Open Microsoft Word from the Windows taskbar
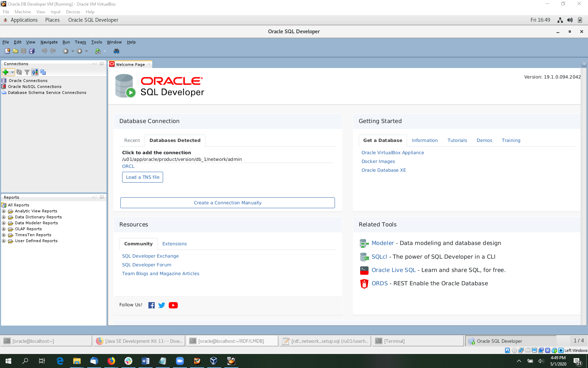 146,361
